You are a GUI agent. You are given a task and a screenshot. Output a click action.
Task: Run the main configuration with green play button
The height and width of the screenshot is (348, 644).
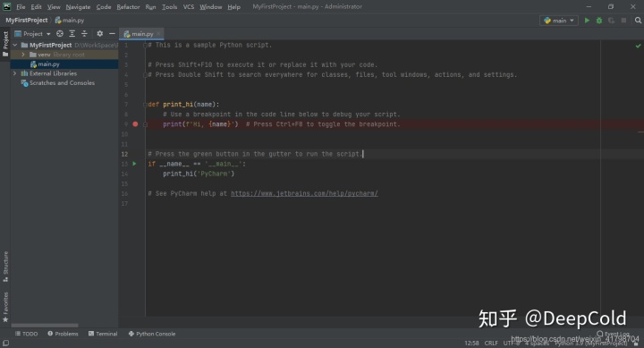[587, 21]
